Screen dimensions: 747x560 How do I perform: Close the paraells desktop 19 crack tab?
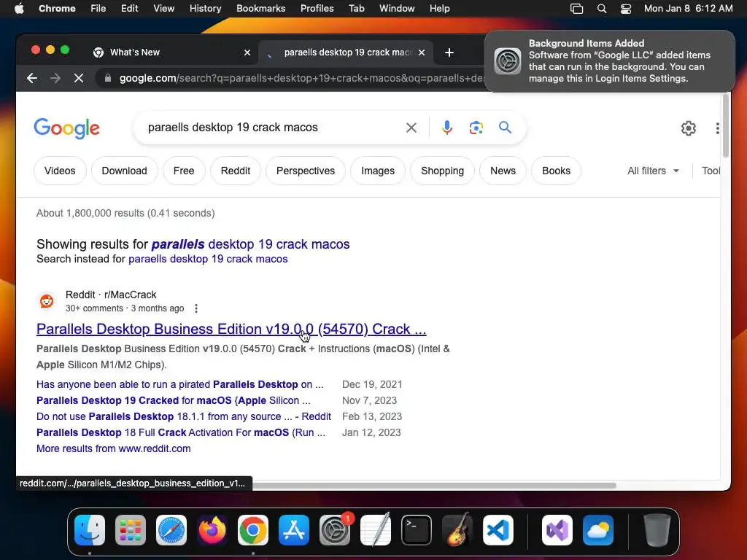(422, 52)
